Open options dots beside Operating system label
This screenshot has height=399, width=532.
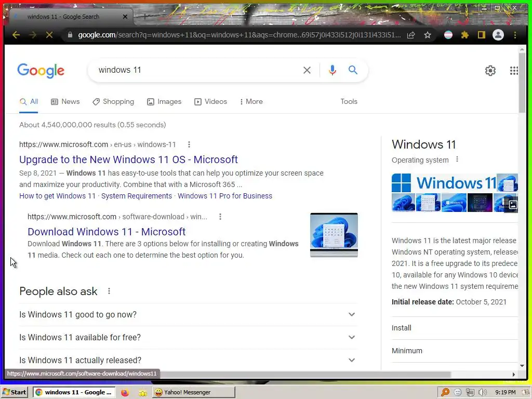[x=457, y=159]
